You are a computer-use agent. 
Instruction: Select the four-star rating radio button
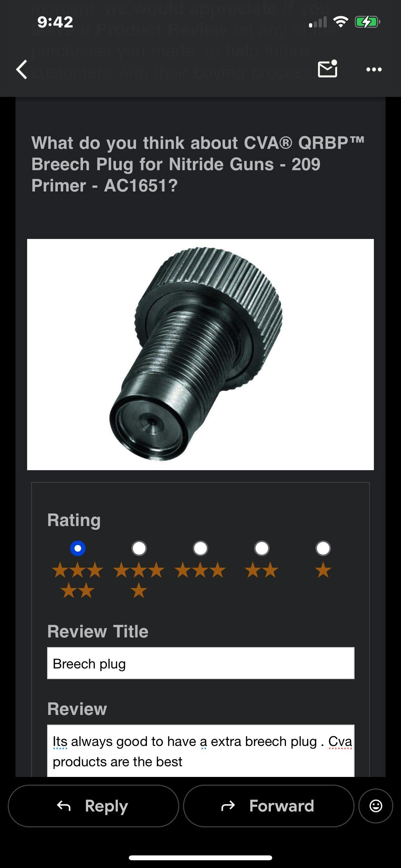point(139,548)
